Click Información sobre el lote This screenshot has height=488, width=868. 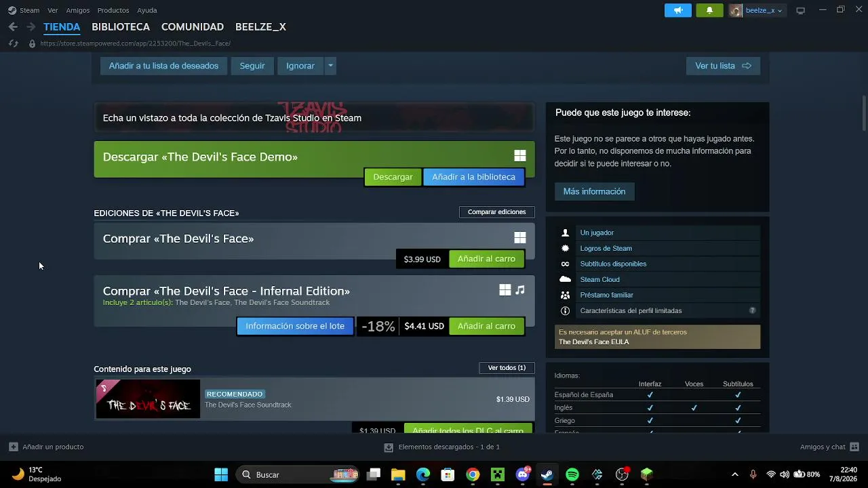[295, 326]
